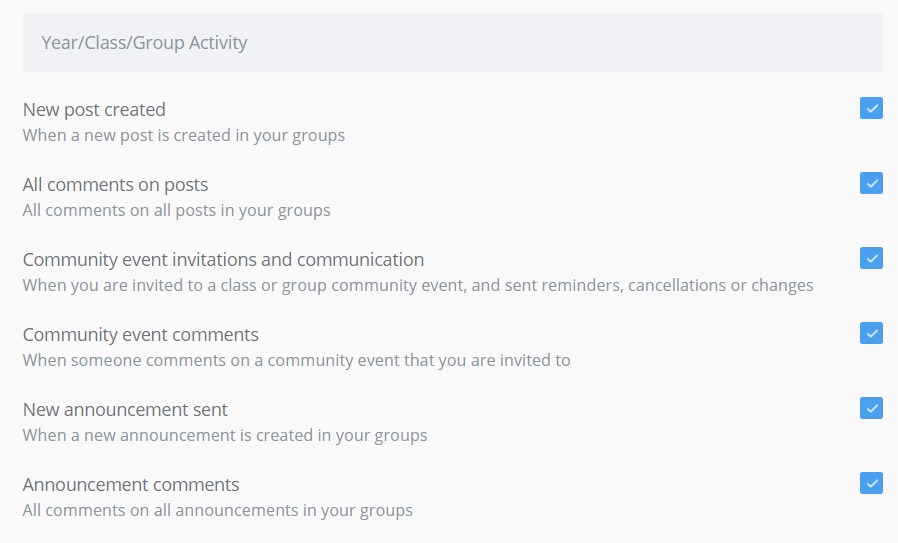The width and height of the screenshot is (898, 543).
Task: Click 'All comments on all posts in your groups' text
Action: click(176, 211)
